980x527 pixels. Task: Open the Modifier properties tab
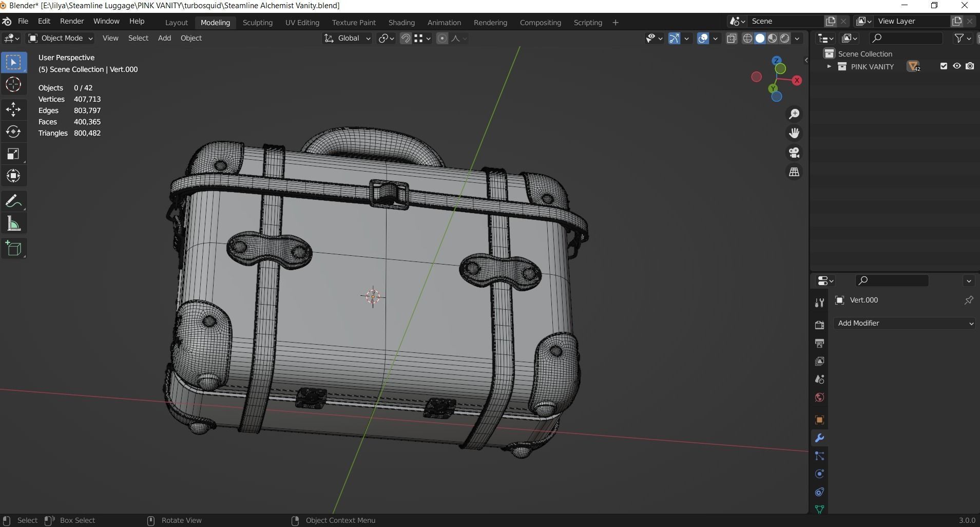click(819, 438)
